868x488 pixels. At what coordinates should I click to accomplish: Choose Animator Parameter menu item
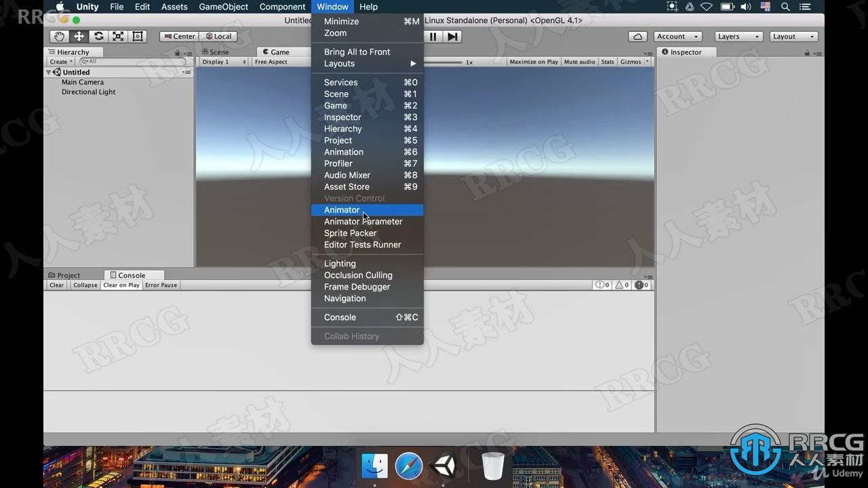tap(367, 222)
